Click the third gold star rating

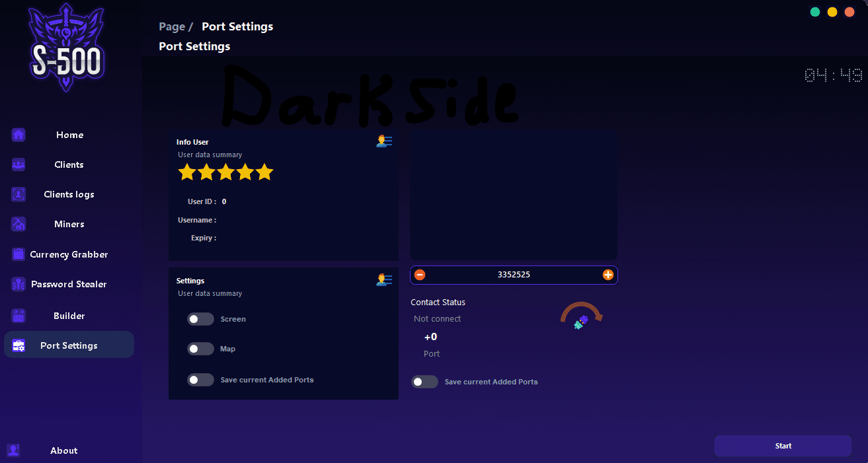226,172
